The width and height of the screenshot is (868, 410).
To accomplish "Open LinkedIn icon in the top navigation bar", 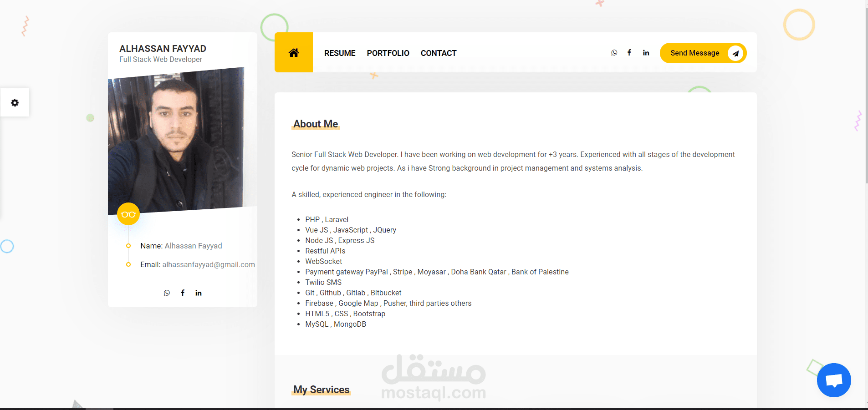I will (646, 53).
